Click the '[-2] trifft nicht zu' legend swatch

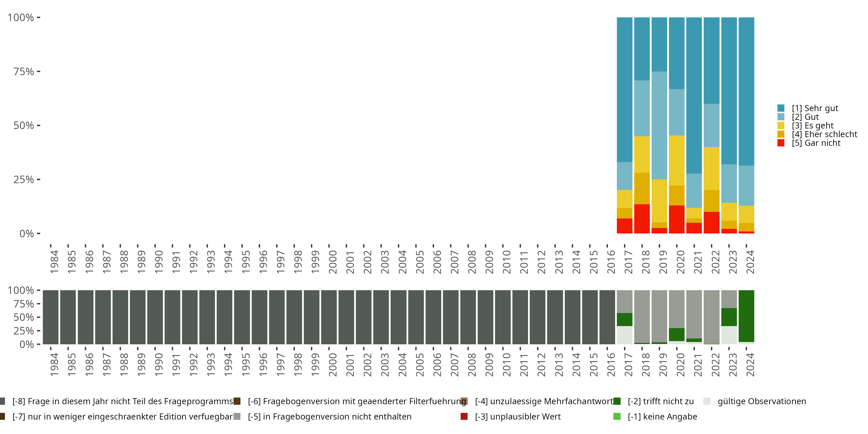[617, 401]
